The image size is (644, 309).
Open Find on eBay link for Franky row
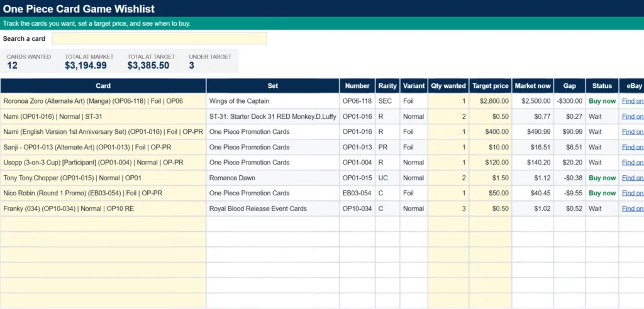pyautogui.click(x=633, y=209)
